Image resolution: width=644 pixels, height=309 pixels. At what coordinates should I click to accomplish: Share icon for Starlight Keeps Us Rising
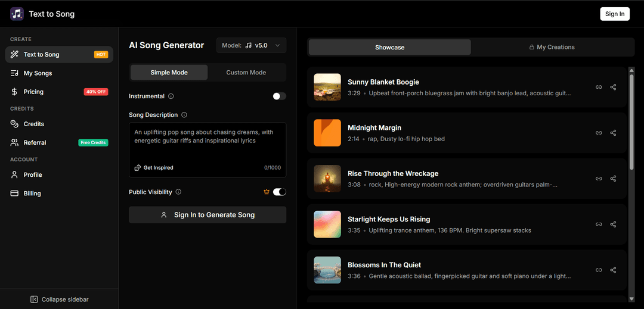pos(613,224)
